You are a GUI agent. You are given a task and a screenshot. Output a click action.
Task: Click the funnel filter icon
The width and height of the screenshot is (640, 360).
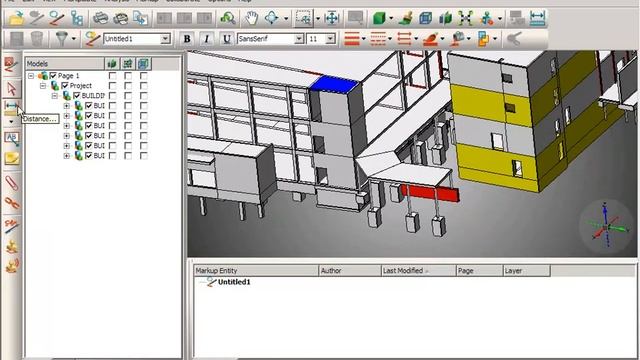tap(61, 39)
